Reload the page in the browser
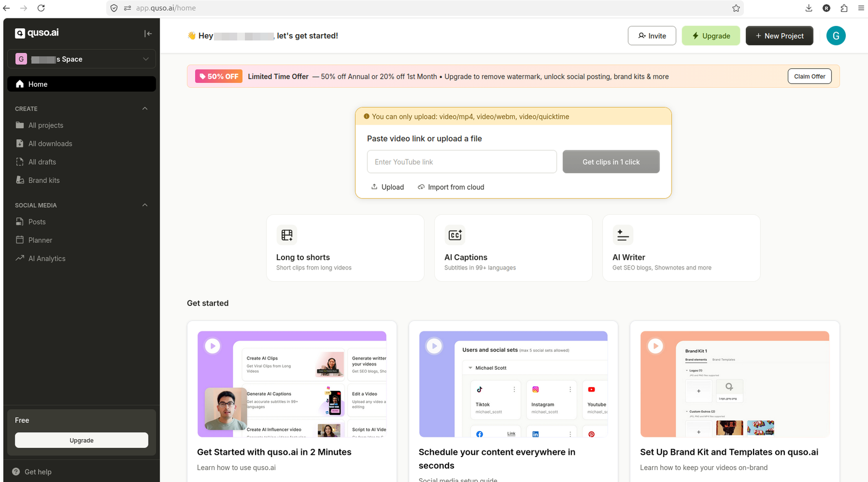Screen dimensions: 868x482 [x=41, y=8]
